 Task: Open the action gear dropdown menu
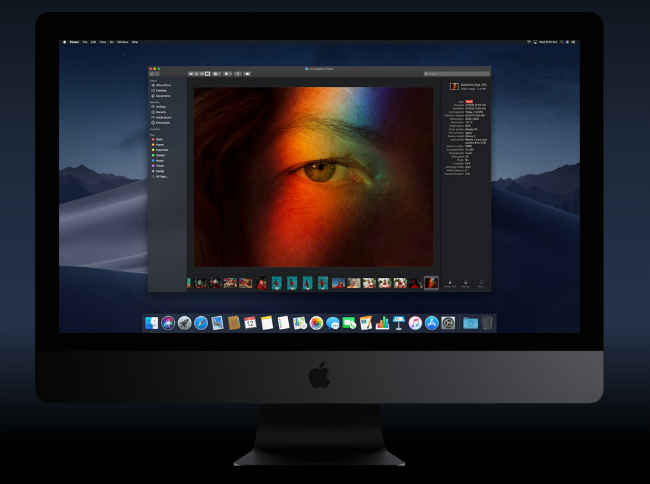(x=228, y=74)
